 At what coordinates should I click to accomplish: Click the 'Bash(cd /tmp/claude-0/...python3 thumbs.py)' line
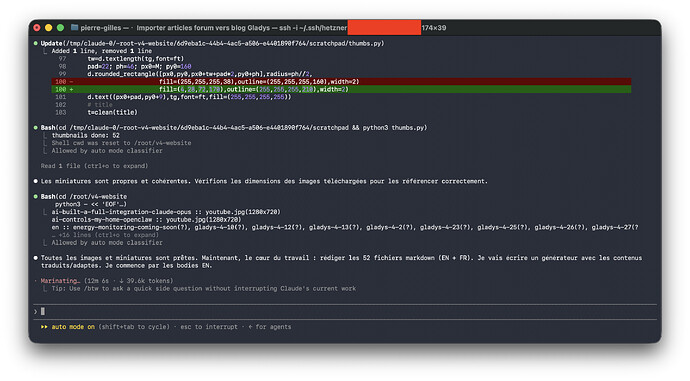coord(234,128)
